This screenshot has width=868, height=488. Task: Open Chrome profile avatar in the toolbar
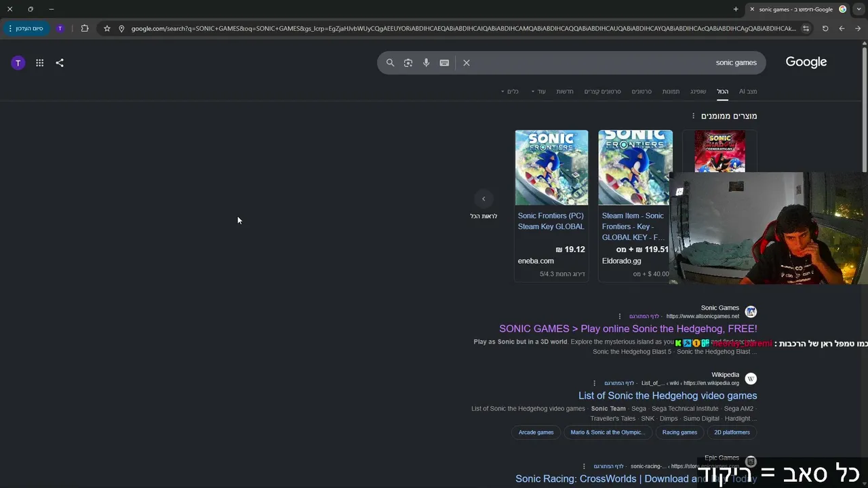[x=60, y=28]
